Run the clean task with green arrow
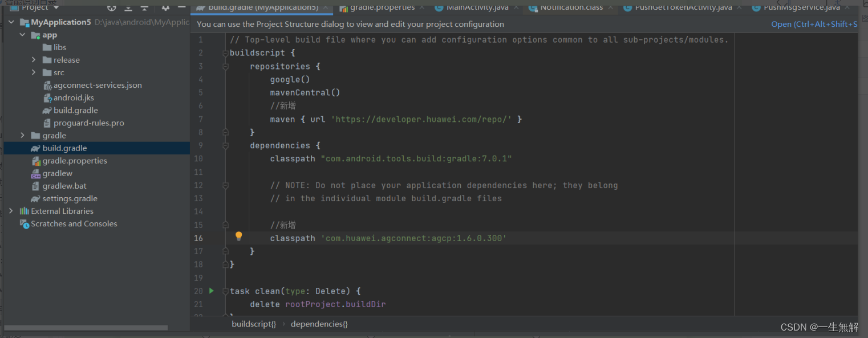 [212, 291]
